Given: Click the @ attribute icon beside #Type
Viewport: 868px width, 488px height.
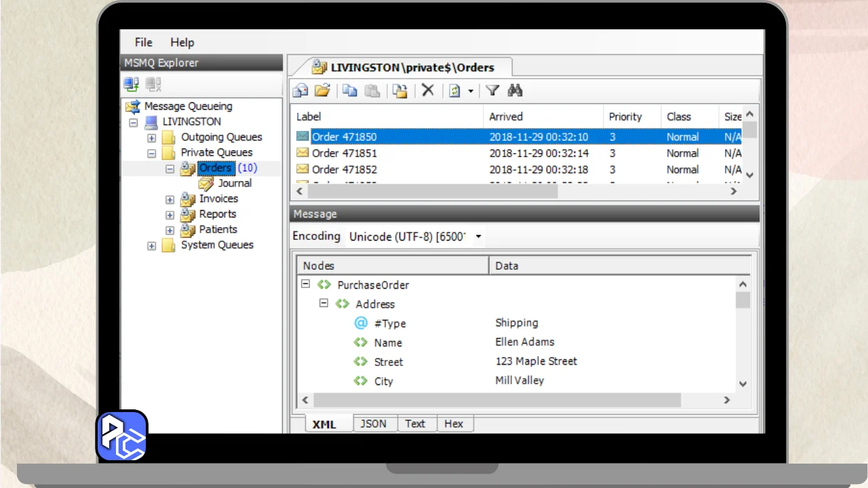Looking at the screenshot, I should click(361, 323).
